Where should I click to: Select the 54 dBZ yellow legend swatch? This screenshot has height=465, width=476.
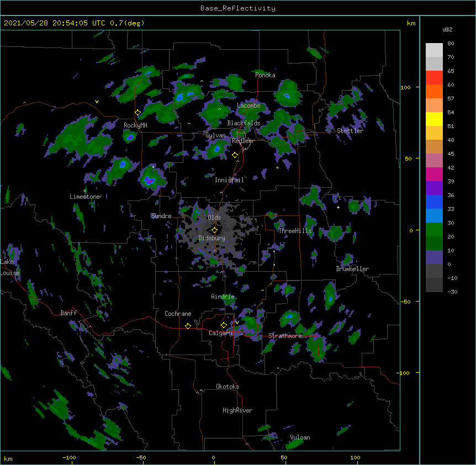tap(434, 119)
